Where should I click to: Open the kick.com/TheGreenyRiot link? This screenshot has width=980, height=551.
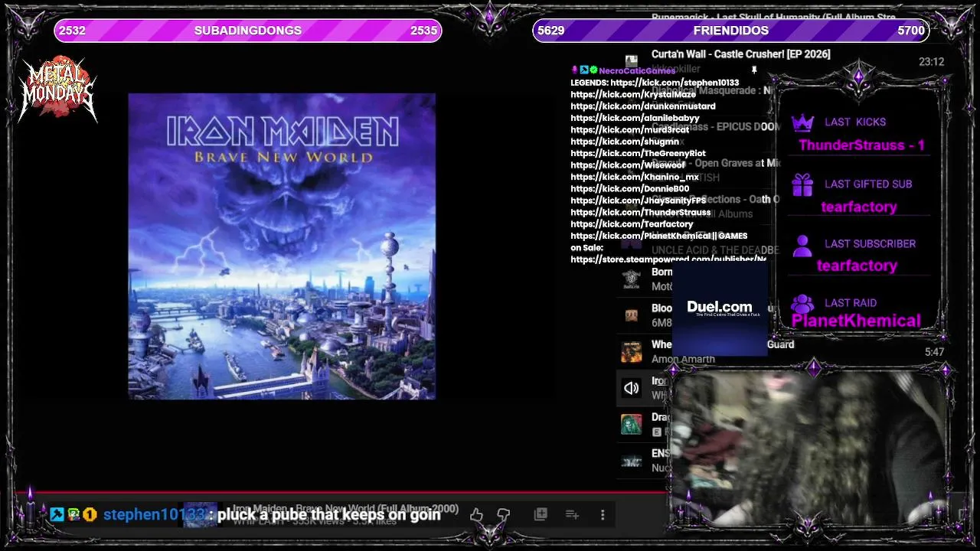[x=638, y=154]
